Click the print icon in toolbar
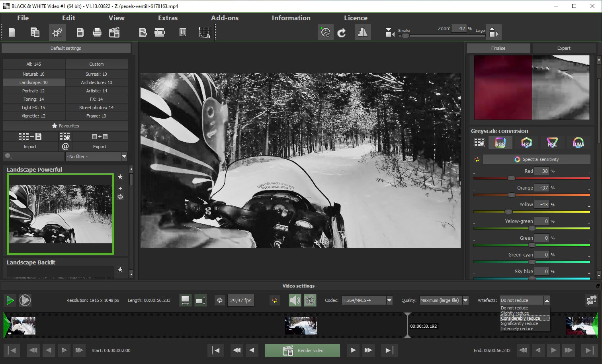This screenshot has width=602, height=364. [97, 32]
